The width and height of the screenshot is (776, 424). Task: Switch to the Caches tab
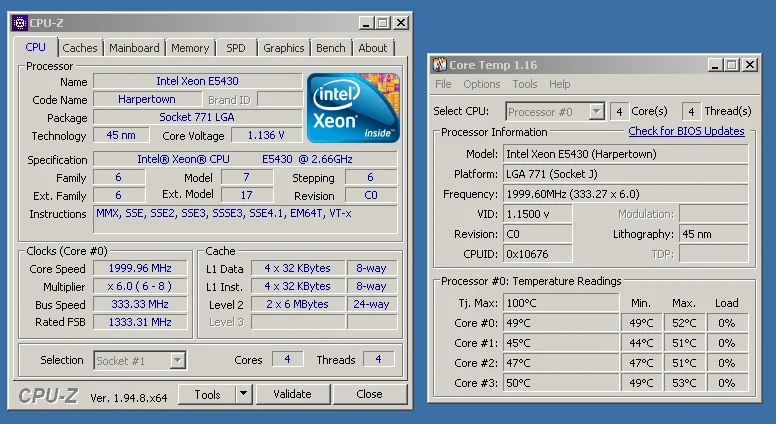click(80, 48)
